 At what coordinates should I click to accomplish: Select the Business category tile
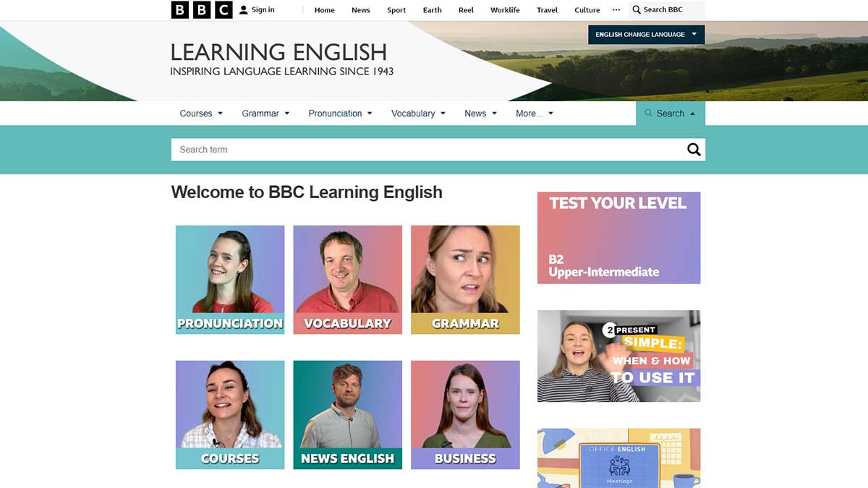pyautogui.click(x=465, y=415)
